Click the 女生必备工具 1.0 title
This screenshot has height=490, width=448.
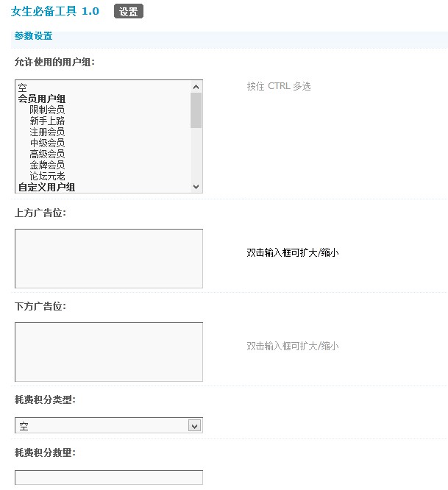pos(54,11)
